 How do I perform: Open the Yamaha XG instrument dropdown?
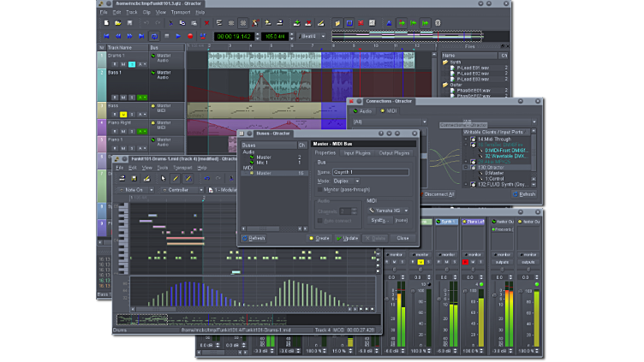388,210
